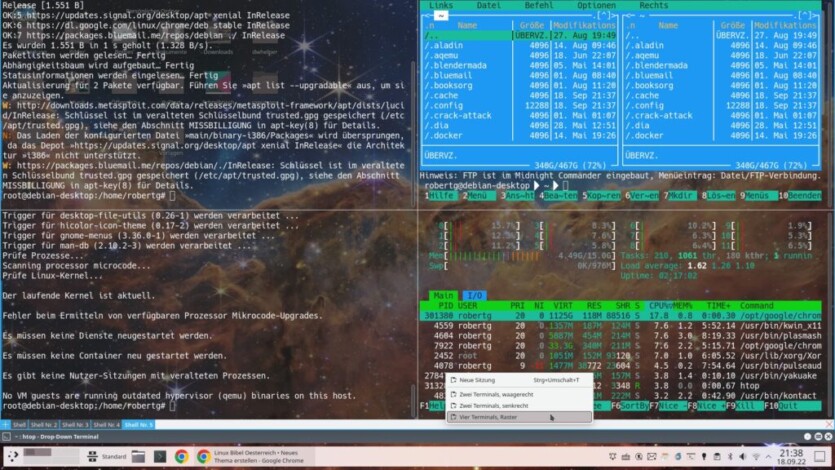Click the [^] history arrow of the left panel
The width and height of the screenshot is (835, 470).
coord(604,15)
